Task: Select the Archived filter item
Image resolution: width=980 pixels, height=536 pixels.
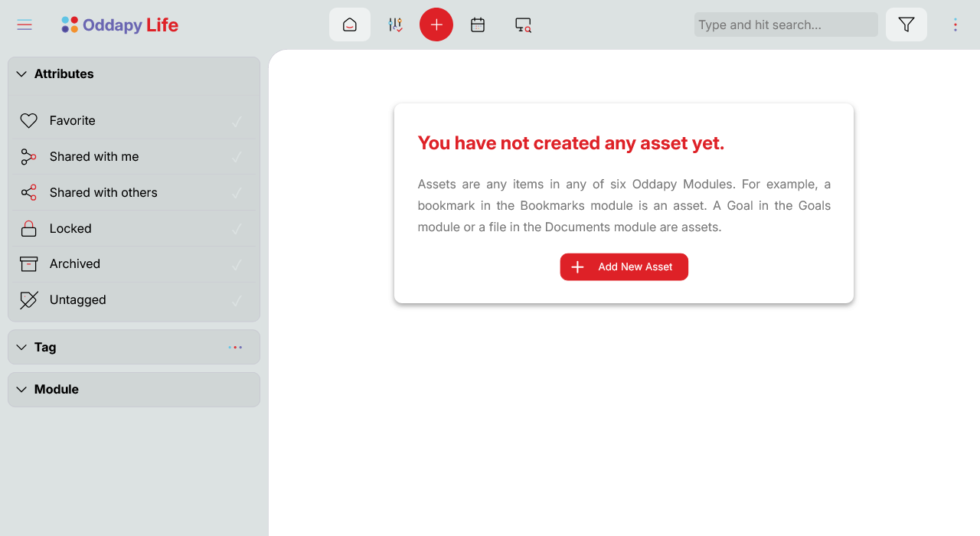Action: click(75, 264)
